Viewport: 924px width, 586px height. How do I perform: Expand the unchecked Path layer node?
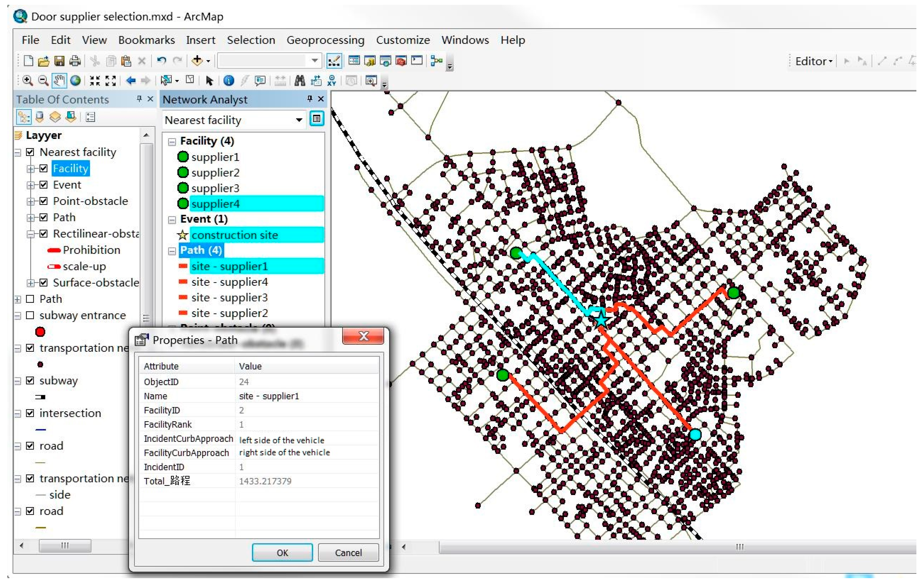pos(18,299)
